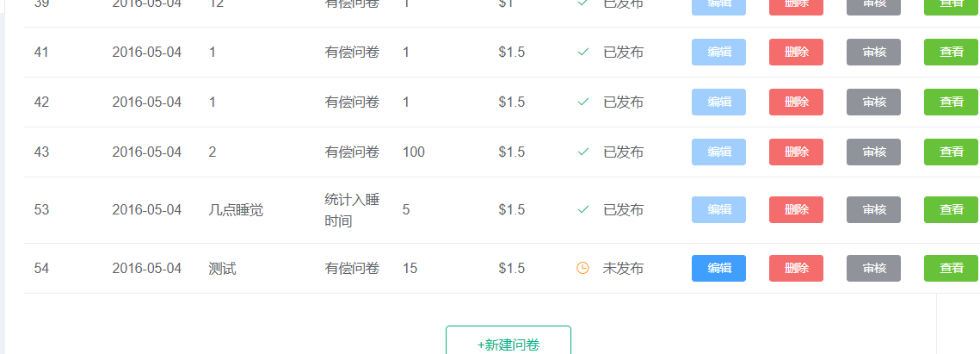Click the orange clock icon in row 54
The height and width of the screenshot is (354, 980).
point(582,269)
